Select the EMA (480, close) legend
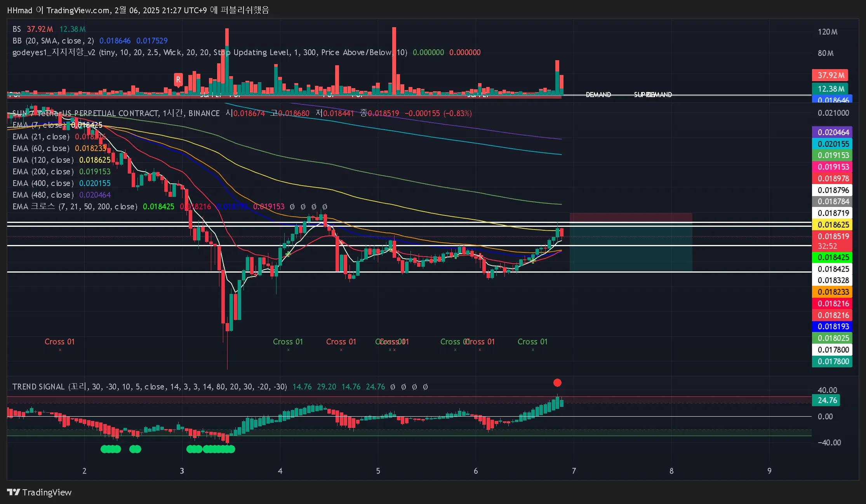The image size is (866, 504). 61,195
